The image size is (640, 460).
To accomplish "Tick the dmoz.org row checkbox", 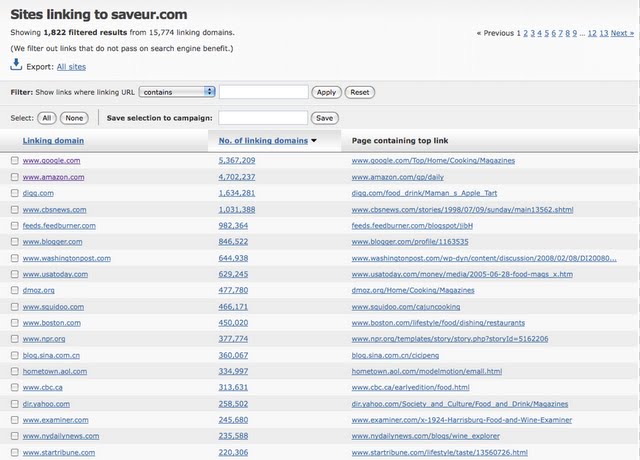I will [x=15, y=290].
